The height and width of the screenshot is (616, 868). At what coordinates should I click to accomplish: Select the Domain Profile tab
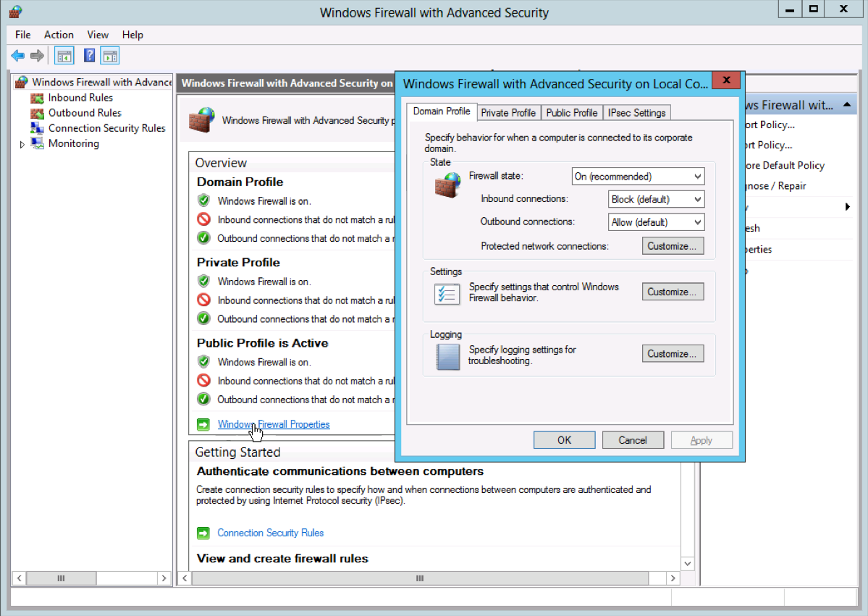(441, 111)
